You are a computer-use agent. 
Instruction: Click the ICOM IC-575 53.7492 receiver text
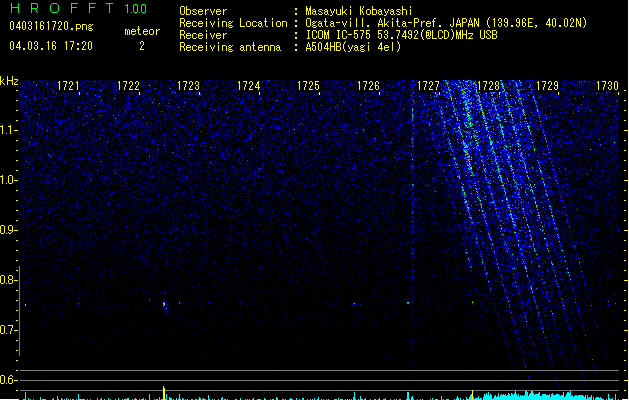(x=401, y=35)
